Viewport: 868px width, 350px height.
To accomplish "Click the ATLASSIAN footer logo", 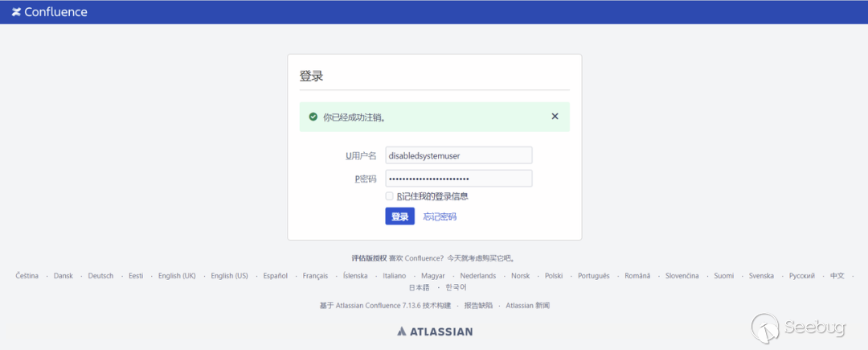I will pyautogui.click(x=435, y=331).
